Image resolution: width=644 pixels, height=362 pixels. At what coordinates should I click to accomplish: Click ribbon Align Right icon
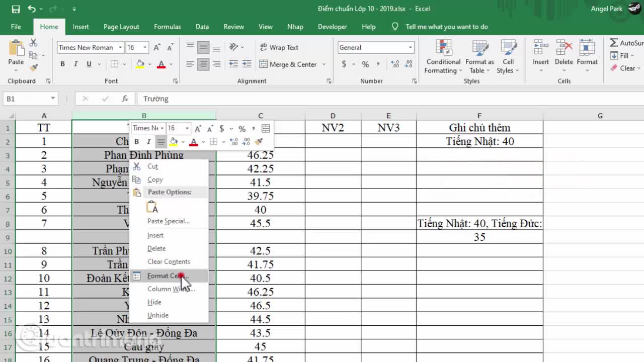tap(216, 64)
